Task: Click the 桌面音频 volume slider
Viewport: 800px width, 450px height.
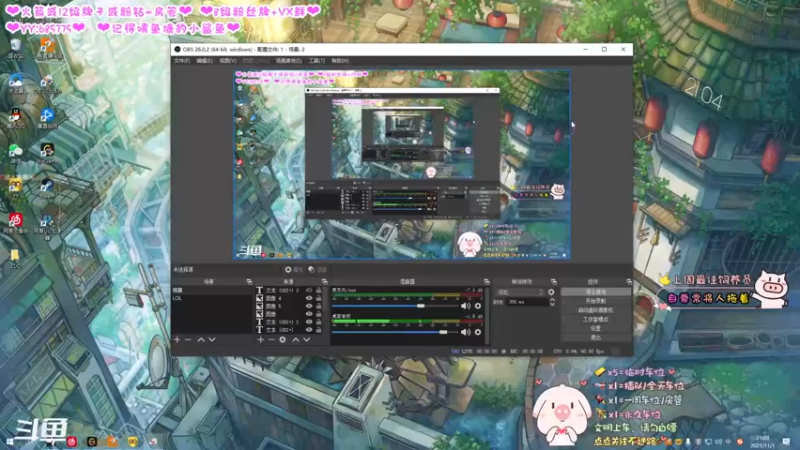Action: (x=395, y=332)
